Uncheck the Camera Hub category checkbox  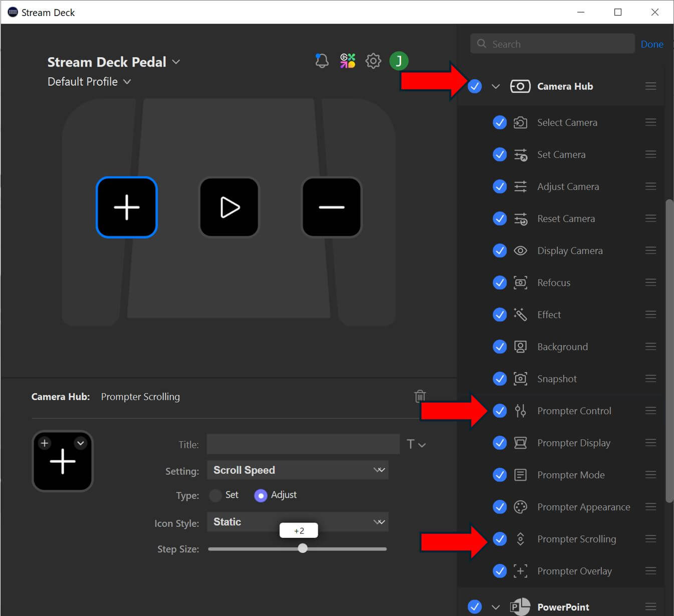click(x=475, y=86)
